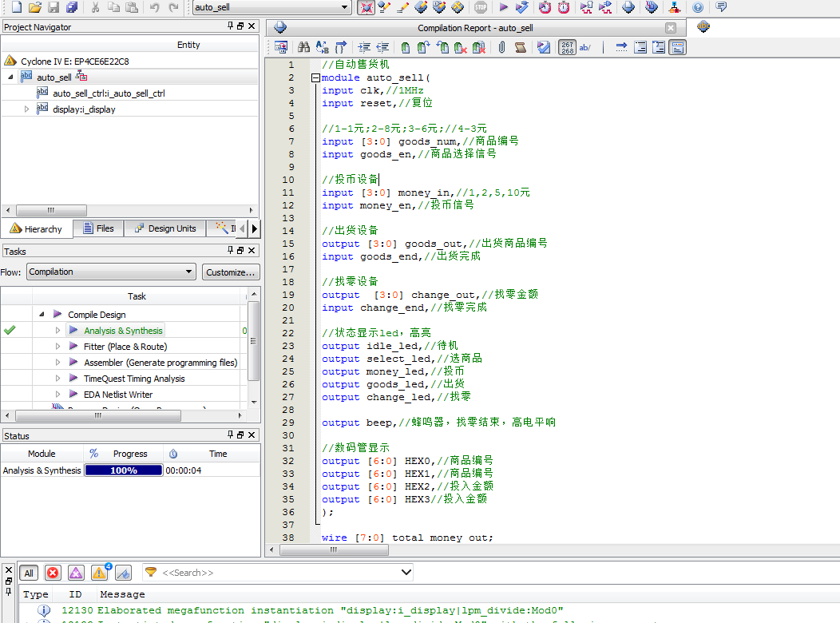Open the Find binoculars icon in editor toolbar
Viewport: 840px width, 623px height.
[303, 48]
